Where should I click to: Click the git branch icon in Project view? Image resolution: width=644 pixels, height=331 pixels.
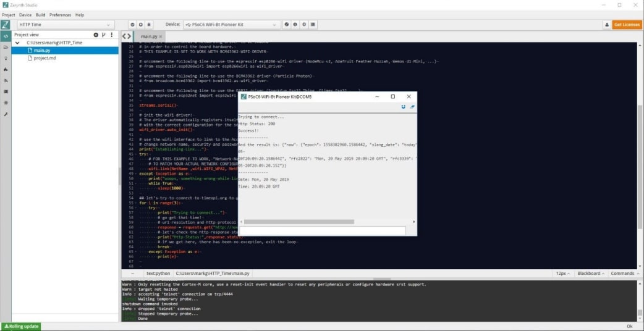[104, 35]
